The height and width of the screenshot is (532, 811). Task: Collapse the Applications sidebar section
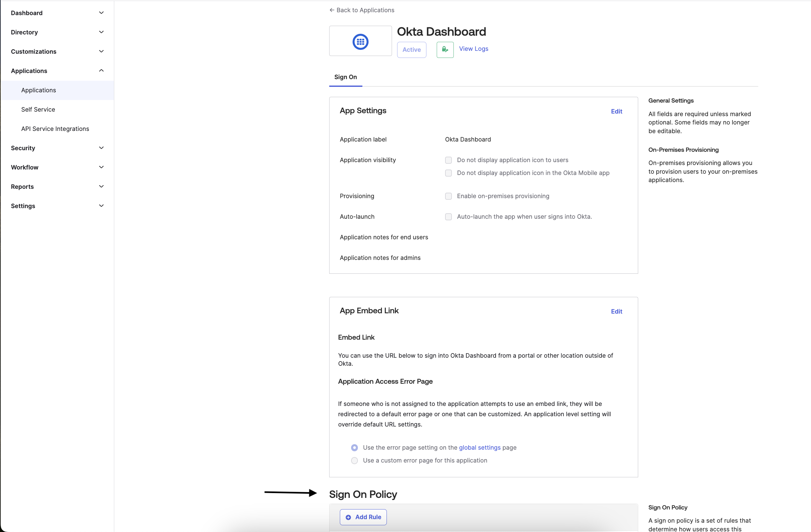(57, 71)
